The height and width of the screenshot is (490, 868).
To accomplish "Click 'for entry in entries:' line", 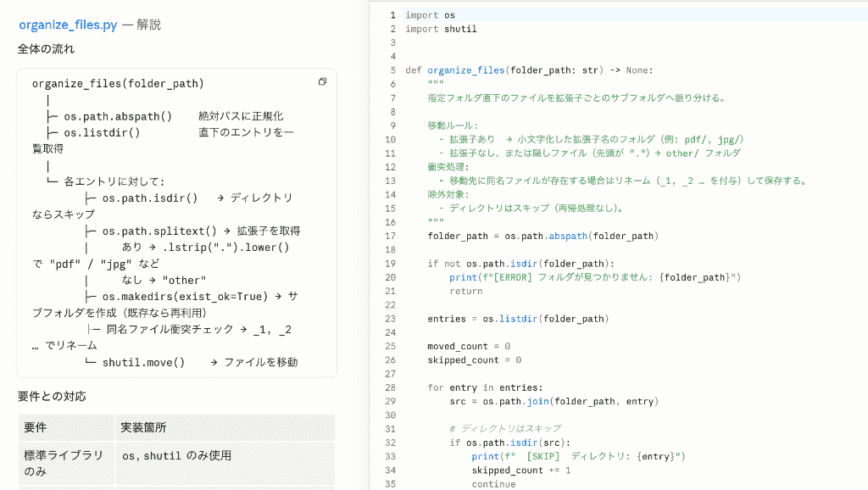I will (486, 387).
